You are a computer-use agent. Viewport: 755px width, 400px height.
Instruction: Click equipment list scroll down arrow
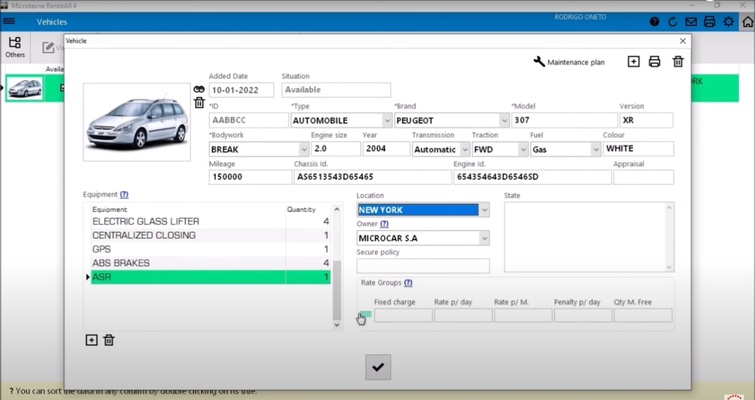(x=337, y=325)
